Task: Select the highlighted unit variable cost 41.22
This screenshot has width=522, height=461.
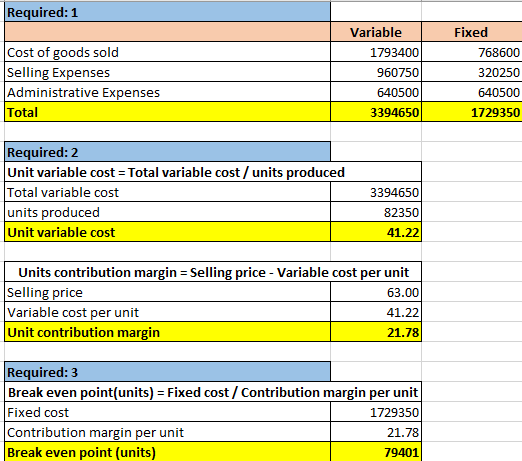Action: (x=376, y=232)
